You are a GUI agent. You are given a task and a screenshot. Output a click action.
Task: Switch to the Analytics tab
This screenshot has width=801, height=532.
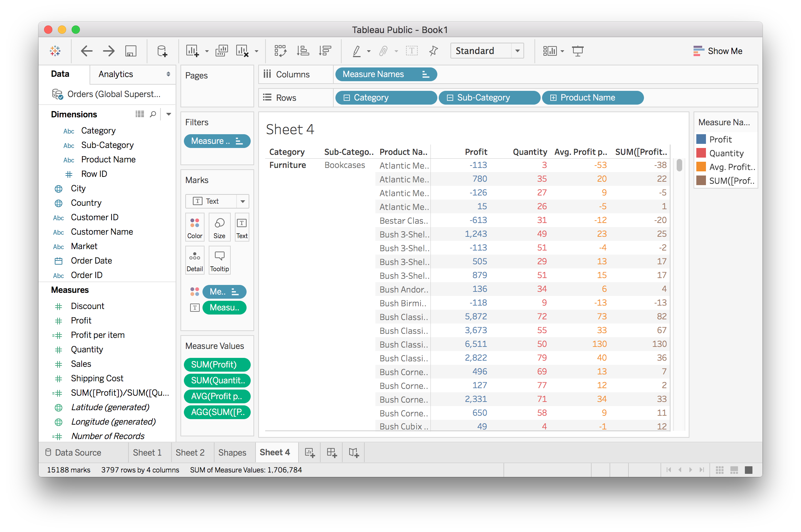point(116,74)
